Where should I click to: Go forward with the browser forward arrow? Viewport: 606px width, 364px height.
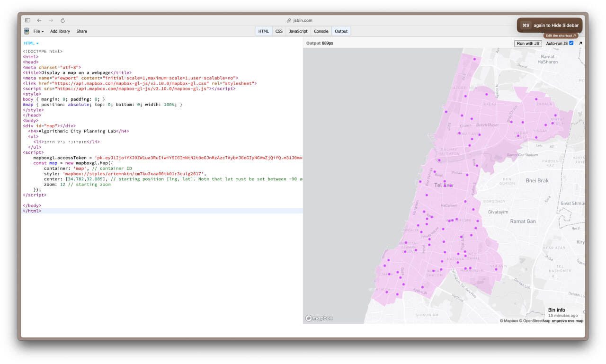point(51,20)
